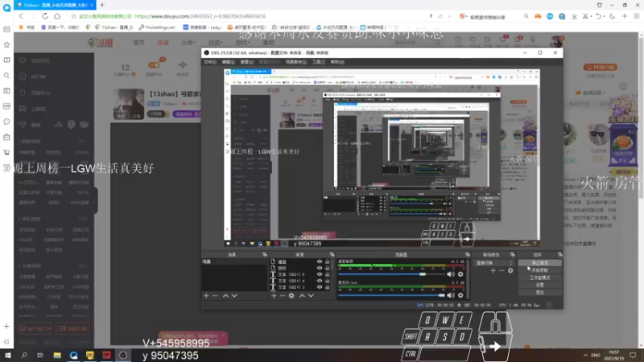Open favorites star in browser left sidebar
Viewport: 644px width, 362px height.
pos(6,44)
